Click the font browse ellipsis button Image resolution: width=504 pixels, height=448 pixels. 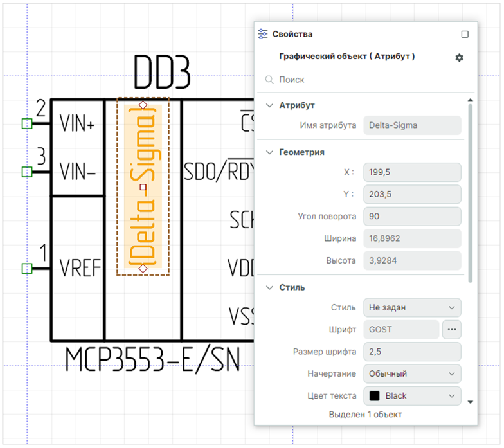coord(452,330)
